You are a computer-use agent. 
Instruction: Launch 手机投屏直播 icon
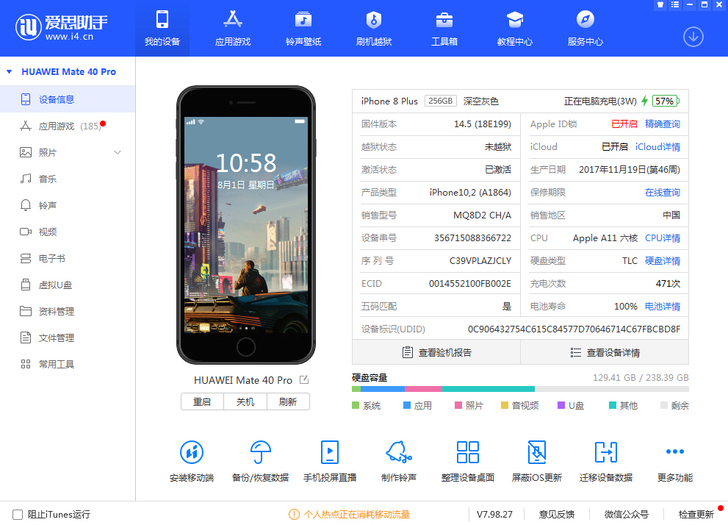click(330, 452)
